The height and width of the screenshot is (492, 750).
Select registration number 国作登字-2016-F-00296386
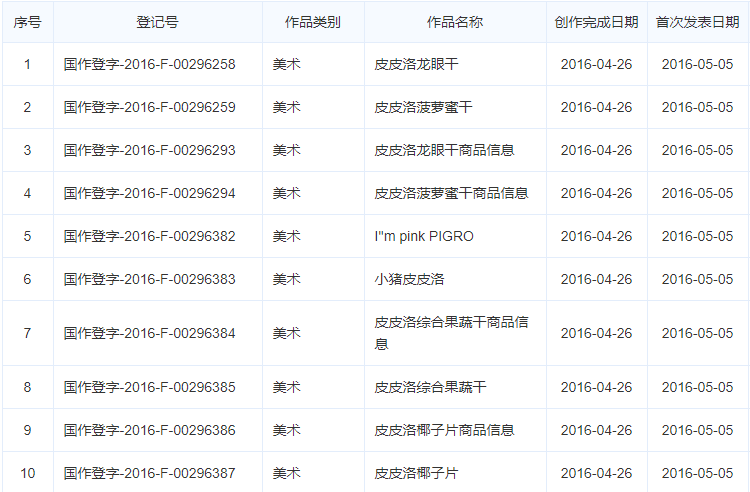150,430
